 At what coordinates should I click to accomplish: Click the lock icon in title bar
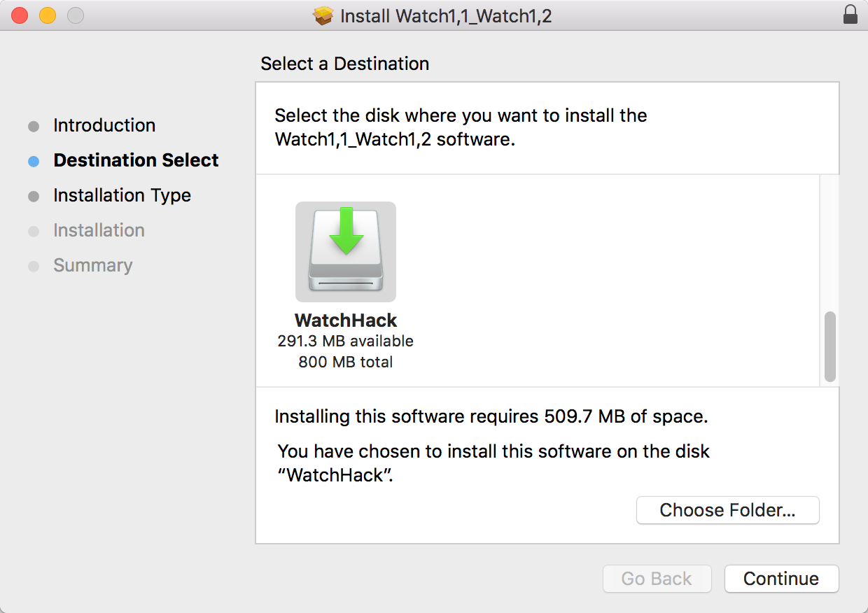(850, 15)
